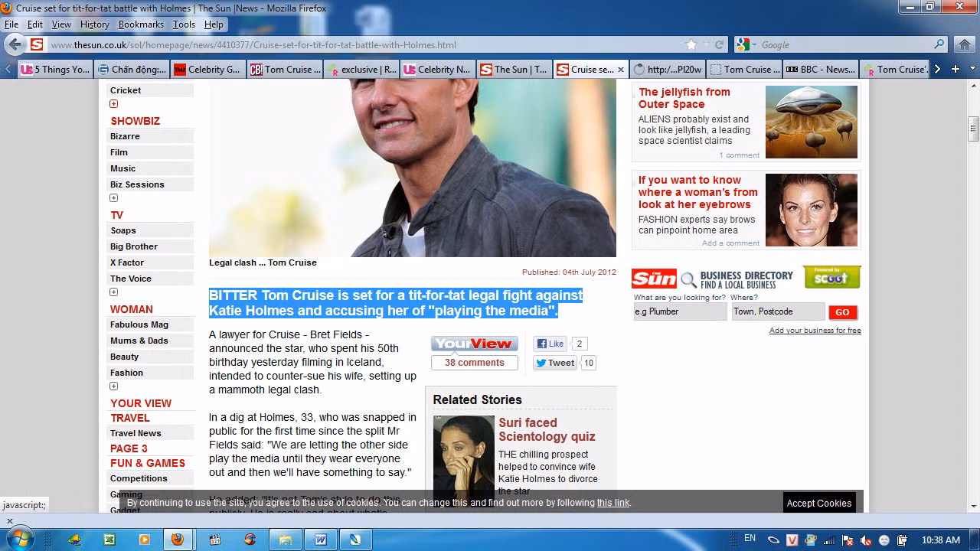Open the Tools menu
Viewport: 980px width, 551px height.
point(184,24)
